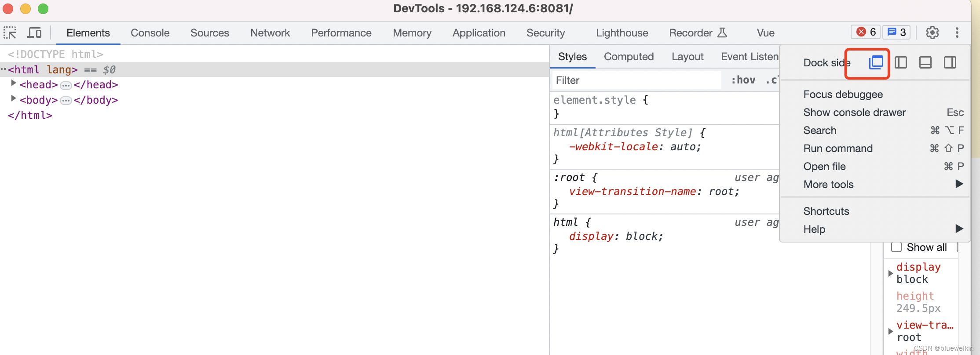Open the Performance tab
This screenshot has width=980, height=355.
pos(341,33)
